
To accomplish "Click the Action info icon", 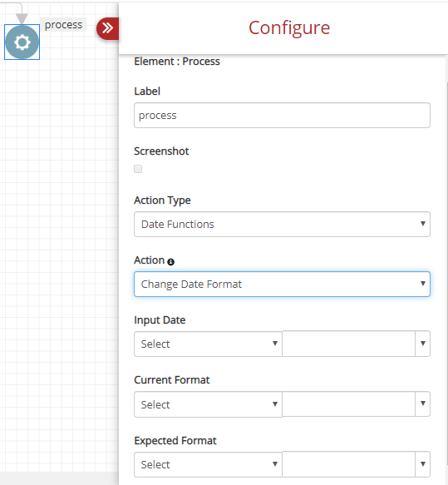I will 171,262.
